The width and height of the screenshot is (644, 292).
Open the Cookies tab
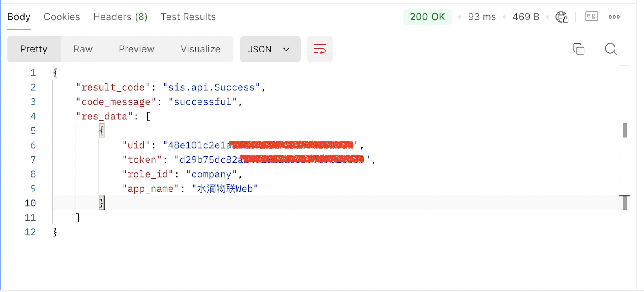pyautogui.click(x=62, y=17)
